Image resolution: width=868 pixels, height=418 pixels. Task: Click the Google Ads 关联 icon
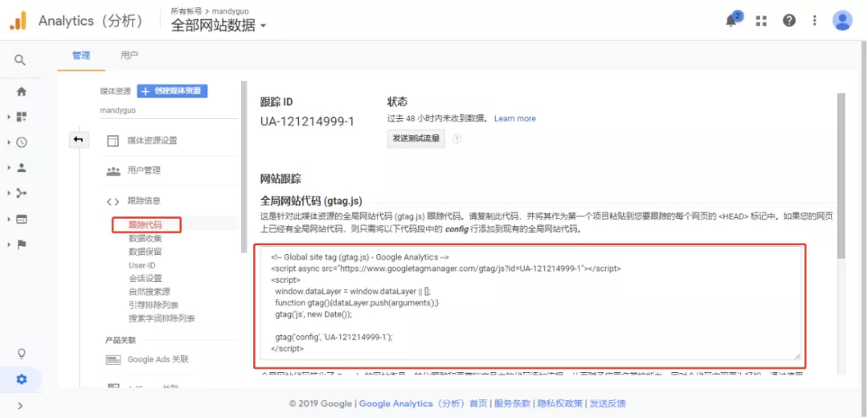pyautogui.click(x=113, y=360)
